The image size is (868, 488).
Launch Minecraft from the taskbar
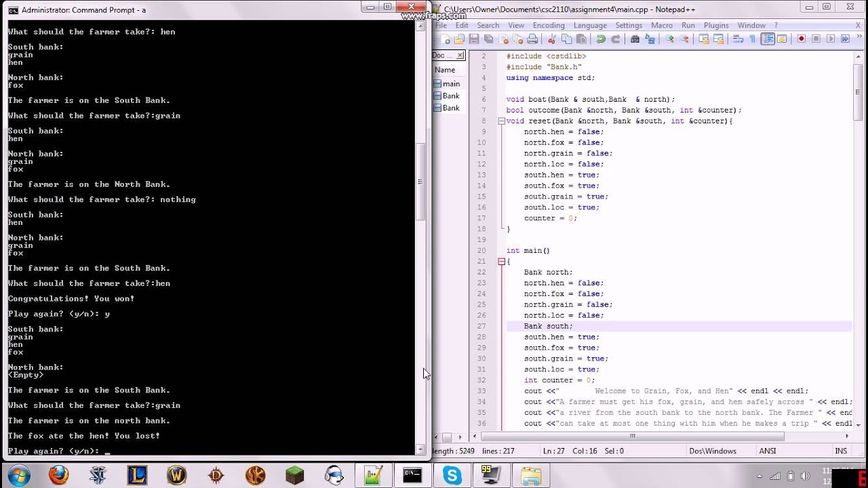tap(294, 476)
